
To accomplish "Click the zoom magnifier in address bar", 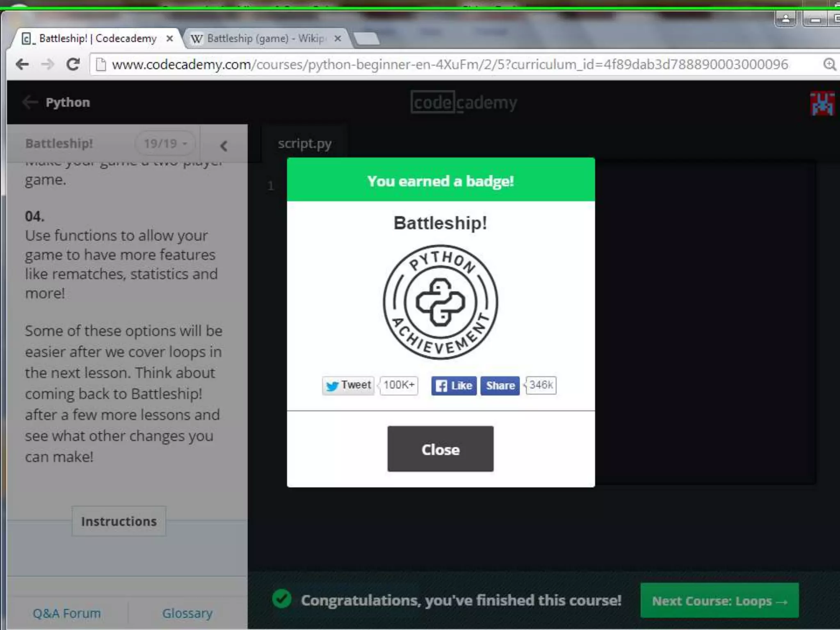I will click(829, 64).
